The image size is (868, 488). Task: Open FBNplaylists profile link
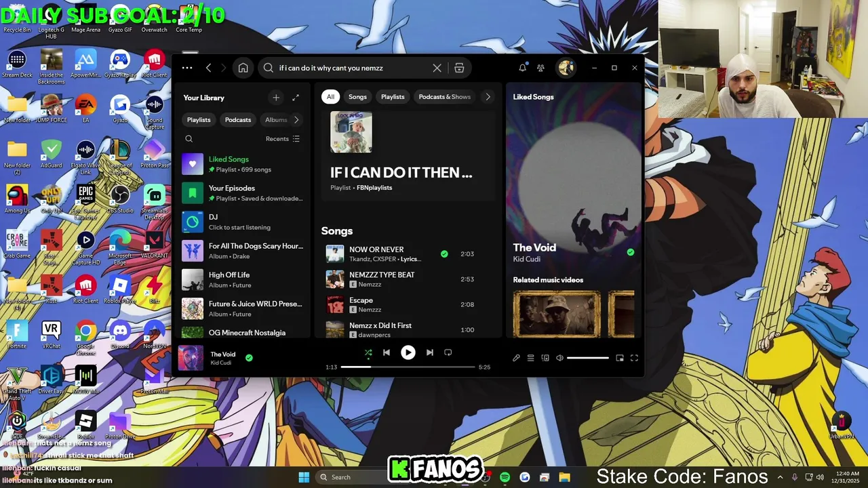(x=374, y=188)
